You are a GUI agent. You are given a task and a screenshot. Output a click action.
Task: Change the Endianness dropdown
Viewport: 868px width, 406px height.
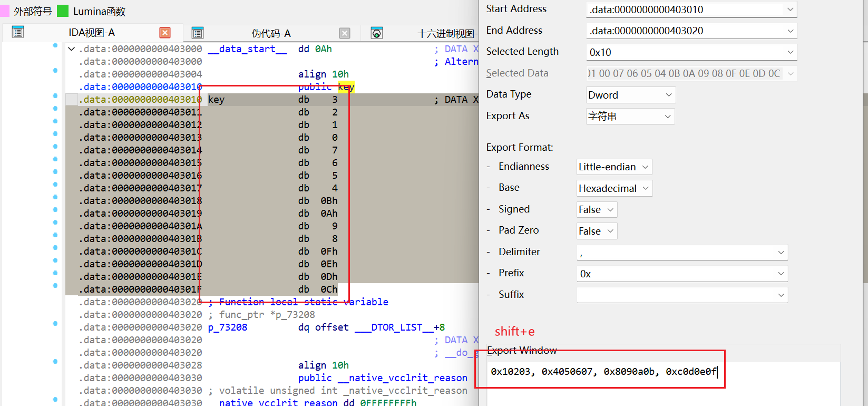click(x=614, y=167)
